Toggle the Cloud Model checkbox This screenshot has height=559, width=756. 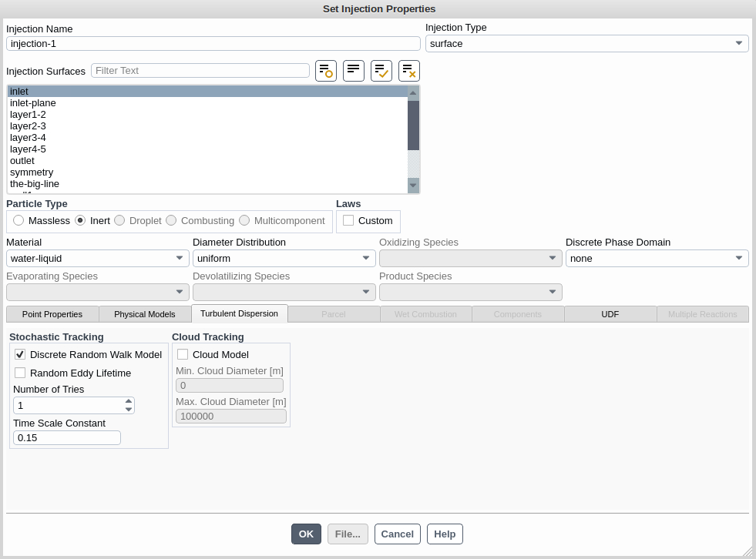pos(183,354)
